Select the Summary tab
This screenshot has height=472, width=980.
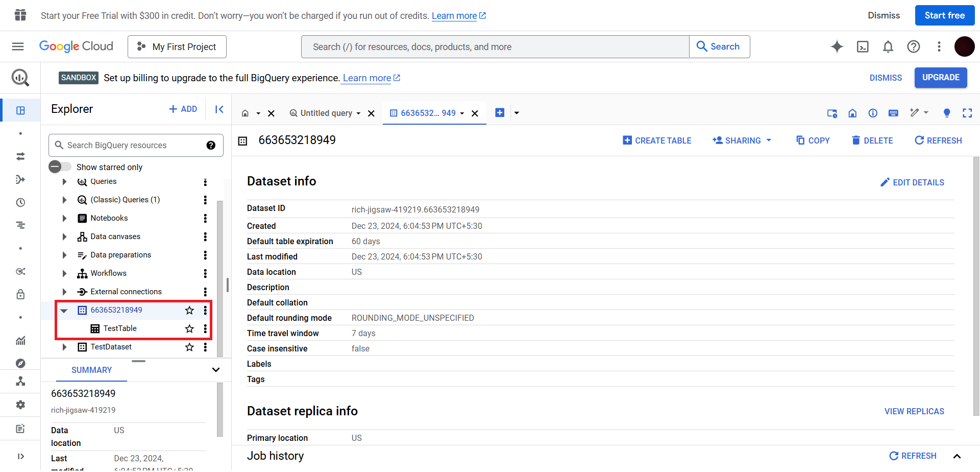point(91,370)
